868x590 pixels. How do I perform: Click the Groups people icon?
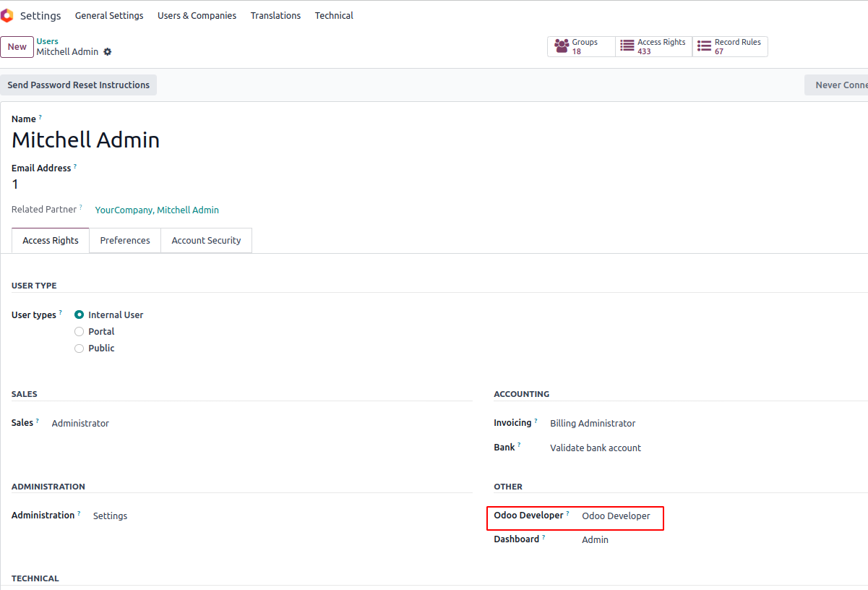[562, 46]
